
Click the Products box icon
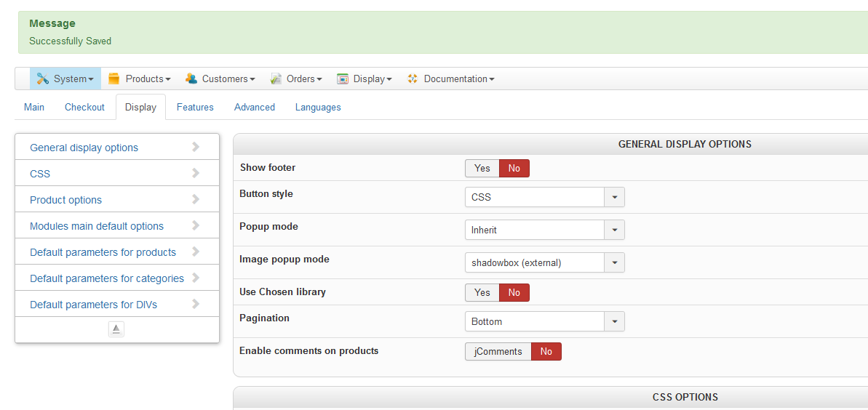pos(114,79)
